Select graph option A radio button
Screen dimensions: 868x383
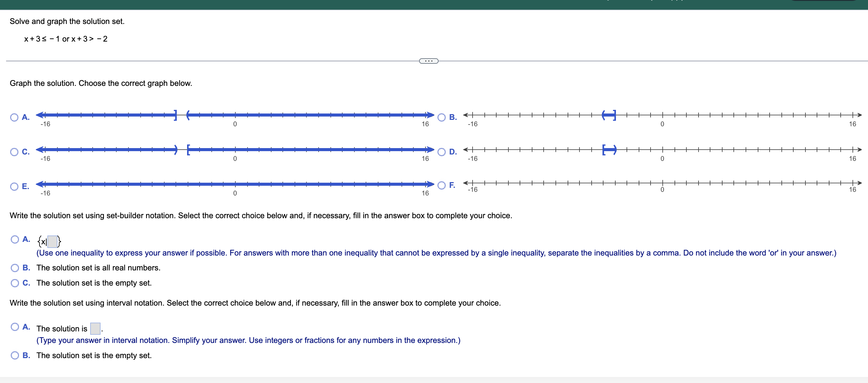click(x=14, y=117)
